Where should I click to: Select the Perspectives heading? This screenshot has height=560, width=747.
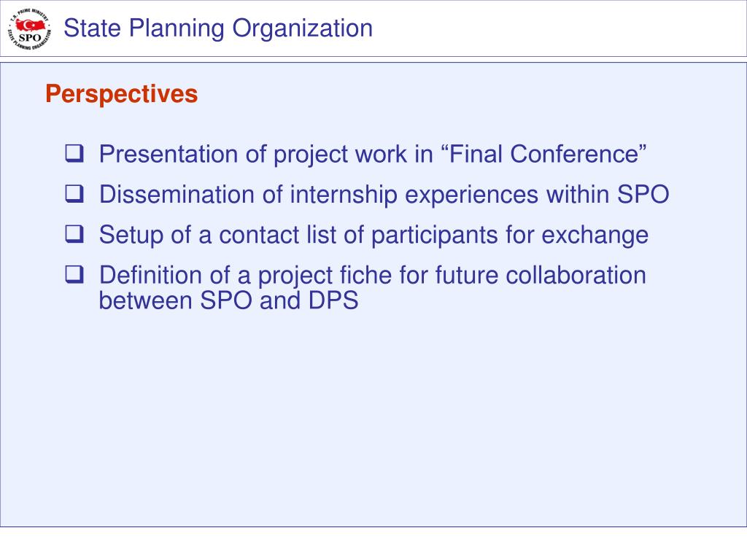click(122, 94)
